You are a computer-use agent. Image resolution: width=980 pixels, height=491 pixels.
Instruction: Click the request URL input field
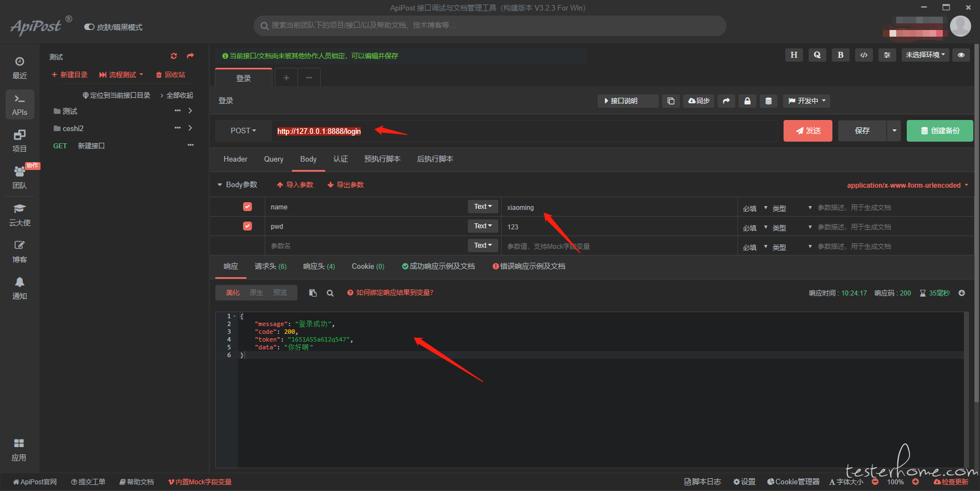point(524,131)
